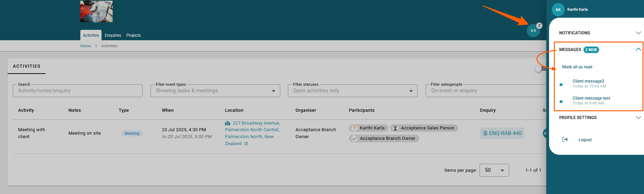Click the unread dot for Client message2
The image size is (644, 194).
pyautogui.click(x=561, y=85)
